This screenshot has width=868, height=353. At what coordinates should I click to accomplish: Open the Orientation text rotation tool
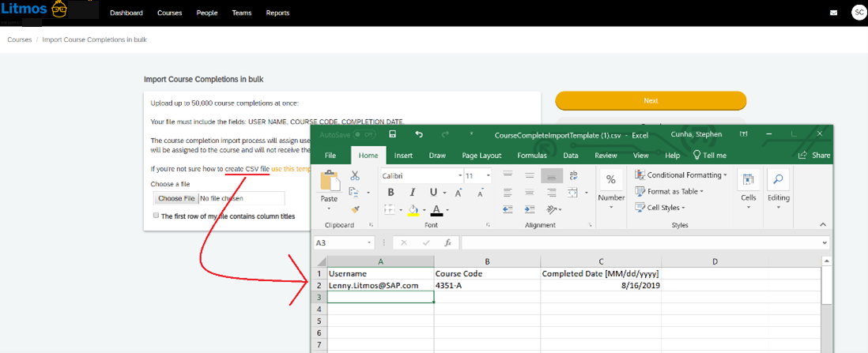(x=551, y=210)
